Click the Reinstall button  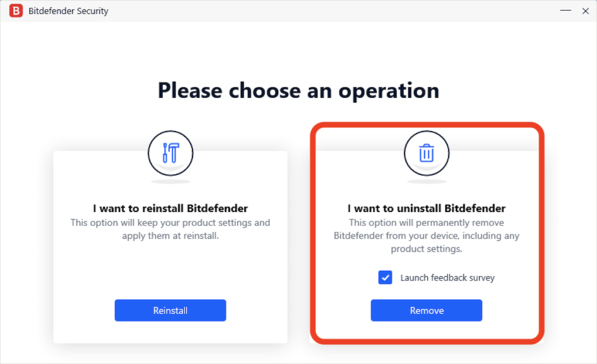click(170, 310)
